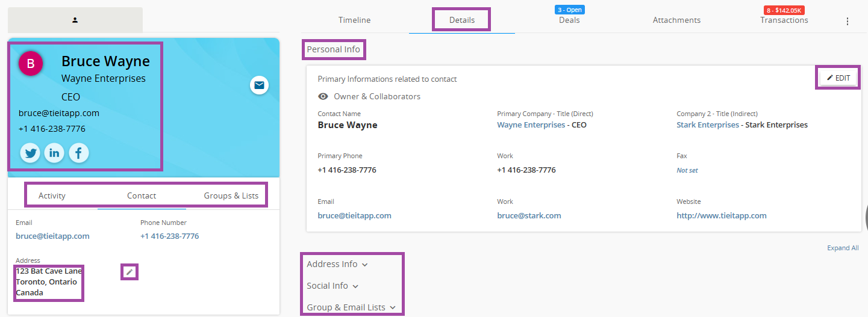Click the Primary Phone number value

click(x=347, y=170)
